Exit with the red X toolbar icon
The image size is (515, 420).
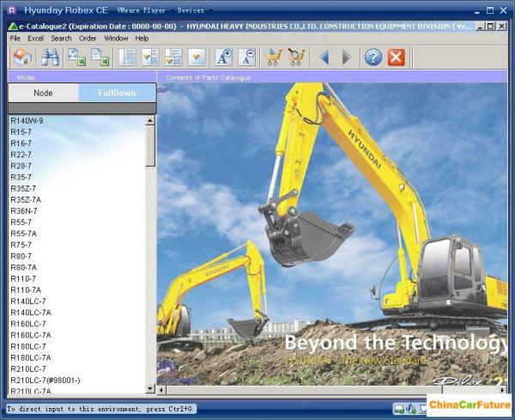pos(396,58)
